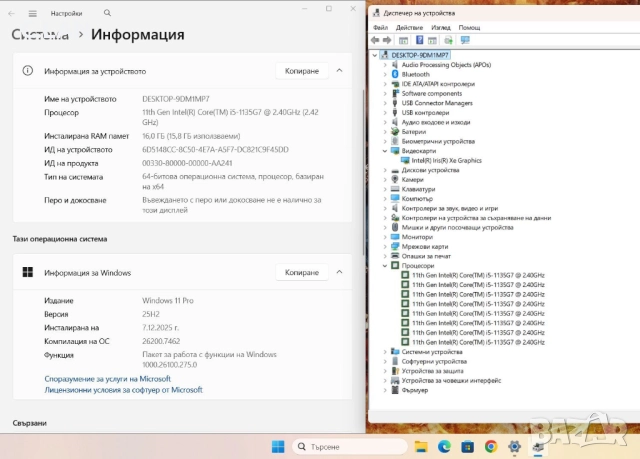Screen dimensions: 640x459
Task: Open the Файл menu in Device Manager
Action: click(x=380, y=27)
